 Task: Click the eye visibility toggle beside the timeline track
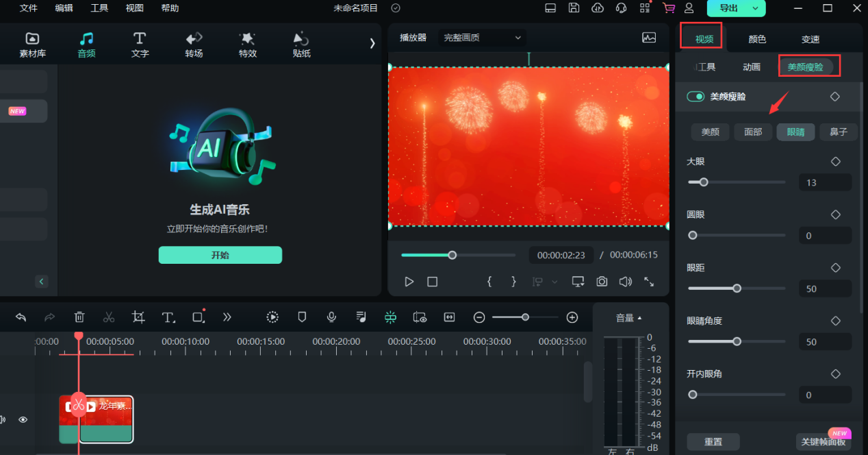click(x=23, y=419)
